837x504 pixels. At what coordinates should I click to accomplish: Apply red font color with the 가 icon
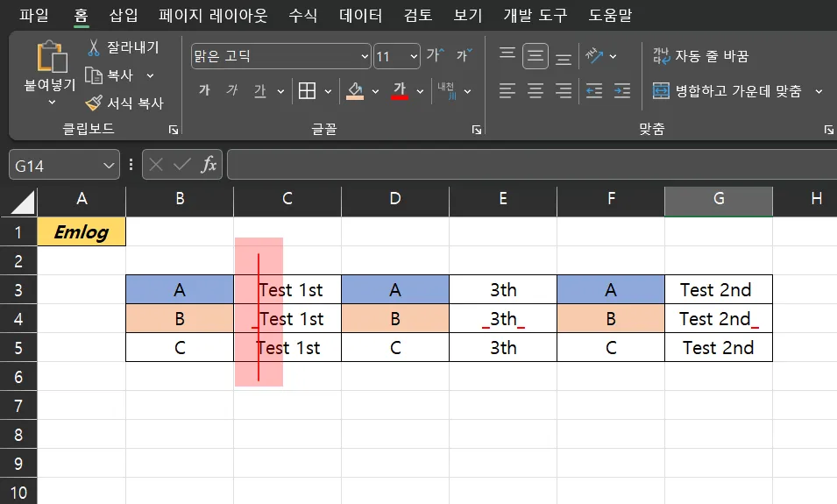click(400, 90)
